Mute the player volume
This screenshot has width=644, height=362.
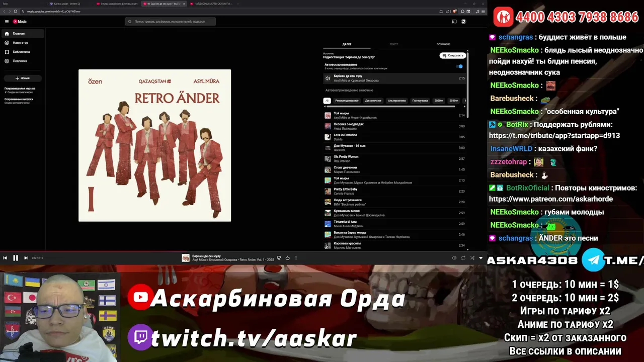coord(454,258)
